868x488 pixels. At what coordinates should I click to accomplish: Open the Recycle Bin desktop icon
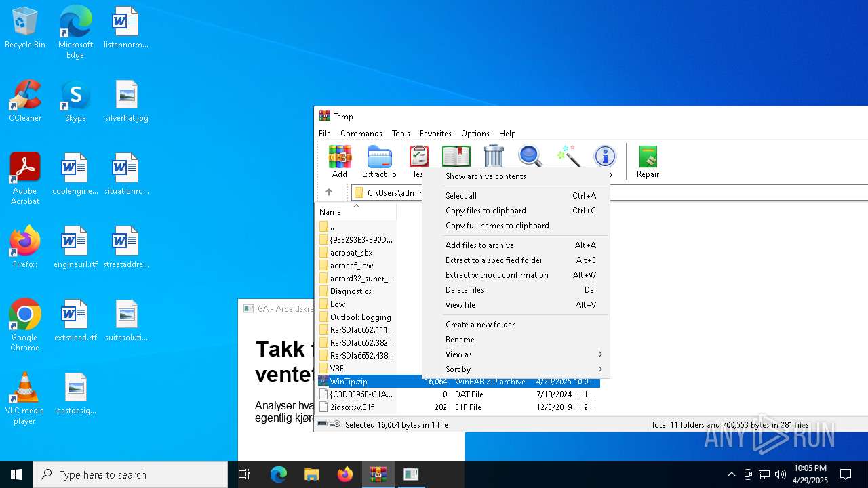point(25,28)
